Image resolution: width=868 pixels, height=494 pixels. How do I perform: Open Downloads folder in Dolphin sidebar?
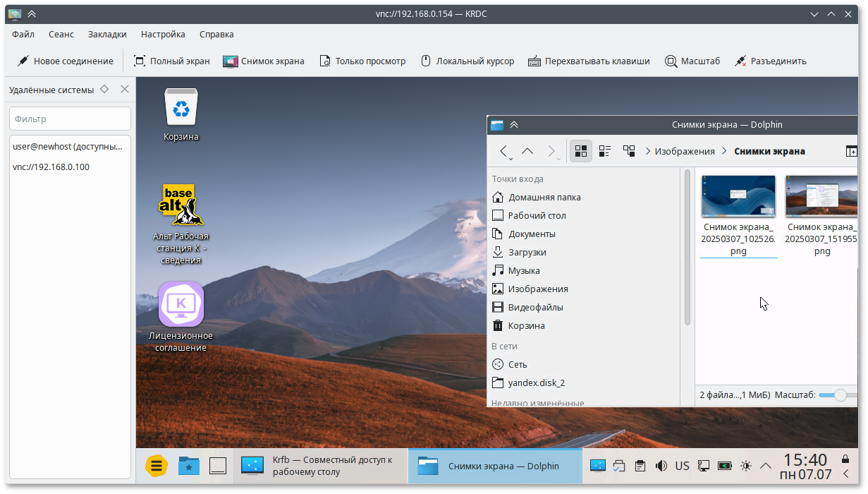tap(527, 252)
